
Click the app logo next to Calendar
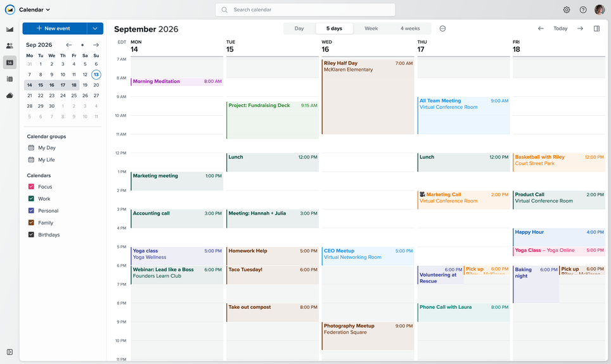tap(10, 9)
